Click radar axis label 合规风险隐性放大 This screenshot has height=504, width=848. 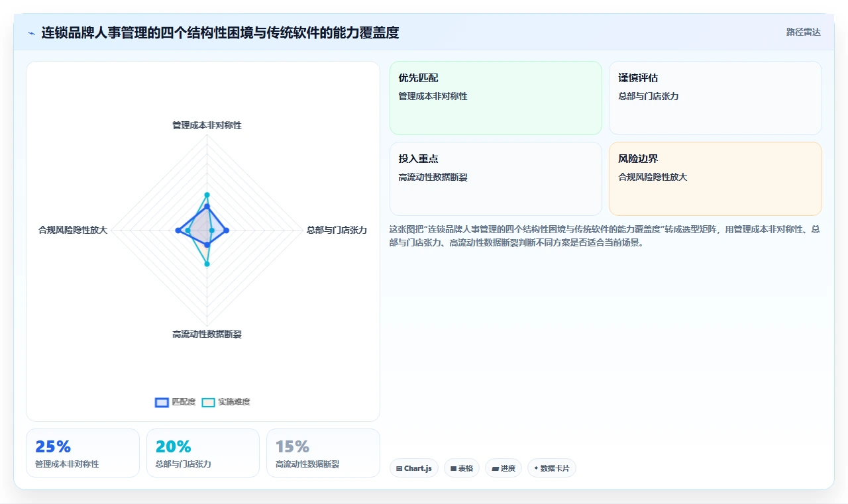click(73, 230)
